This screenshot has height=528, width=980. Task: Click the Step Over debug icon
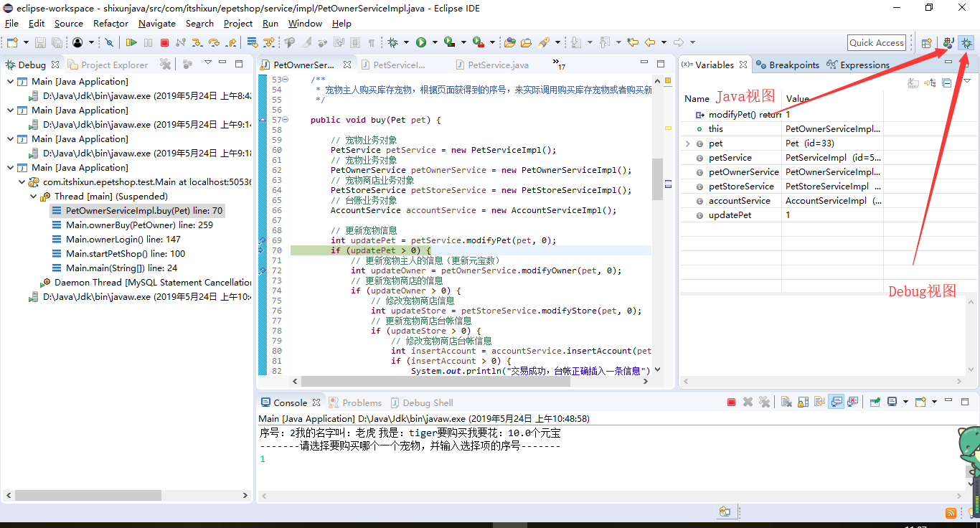click(215, 42)
